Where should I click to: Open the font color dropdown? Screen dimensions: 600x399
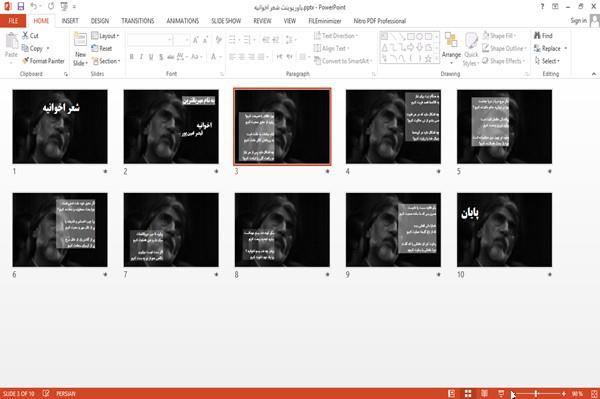pos(220,57)
